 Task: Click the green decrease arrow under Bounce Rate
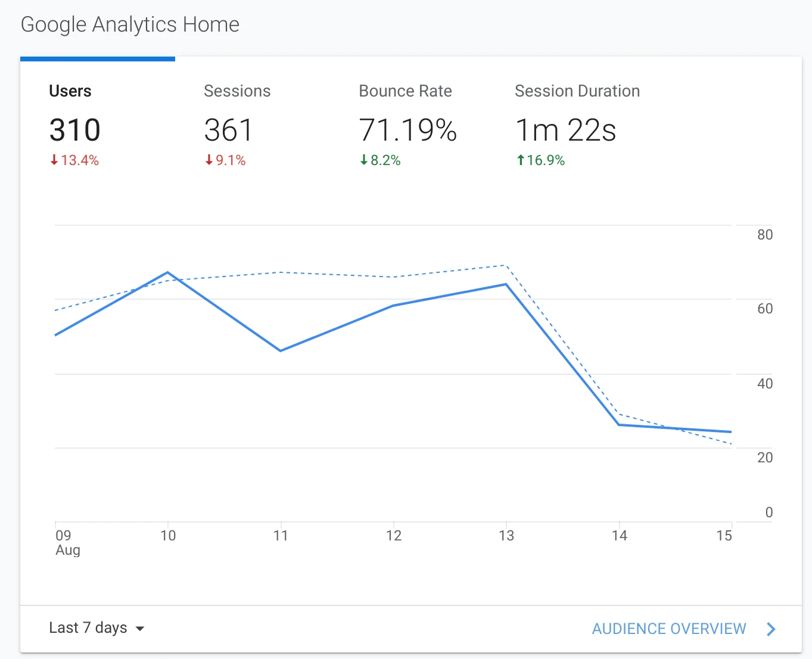364,160
